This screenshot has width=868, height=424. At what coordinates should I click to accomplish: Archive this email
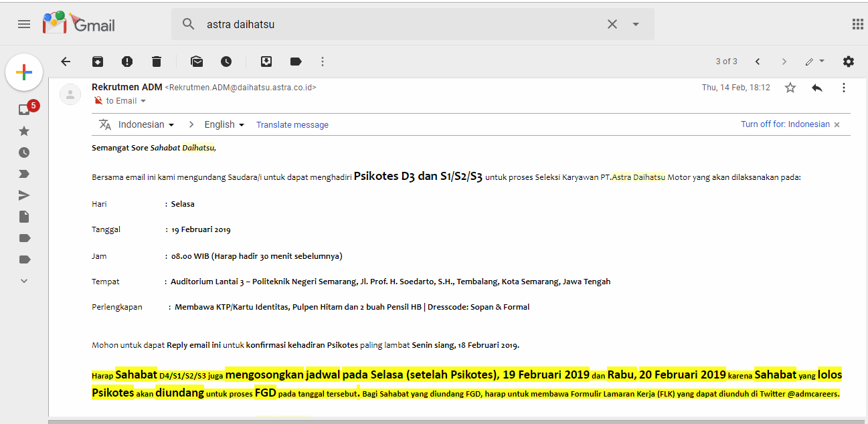tap(98, 62)
